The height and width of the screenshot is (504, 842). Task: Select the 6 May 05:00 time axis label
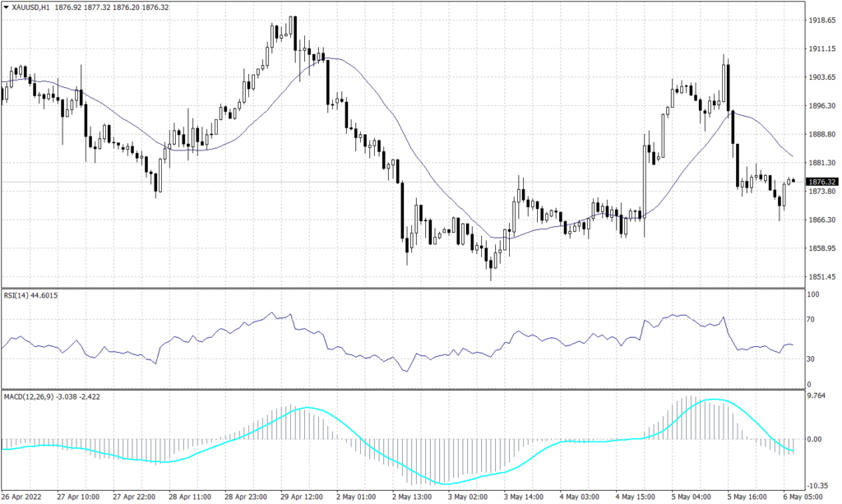pyautogui.click(x=802, y=497)
